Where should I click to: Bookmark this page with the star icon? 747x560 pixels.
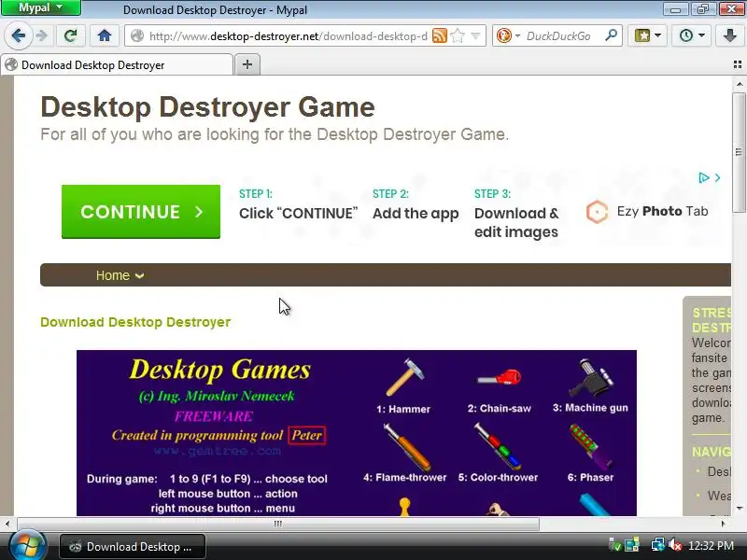tap(458, 35)
